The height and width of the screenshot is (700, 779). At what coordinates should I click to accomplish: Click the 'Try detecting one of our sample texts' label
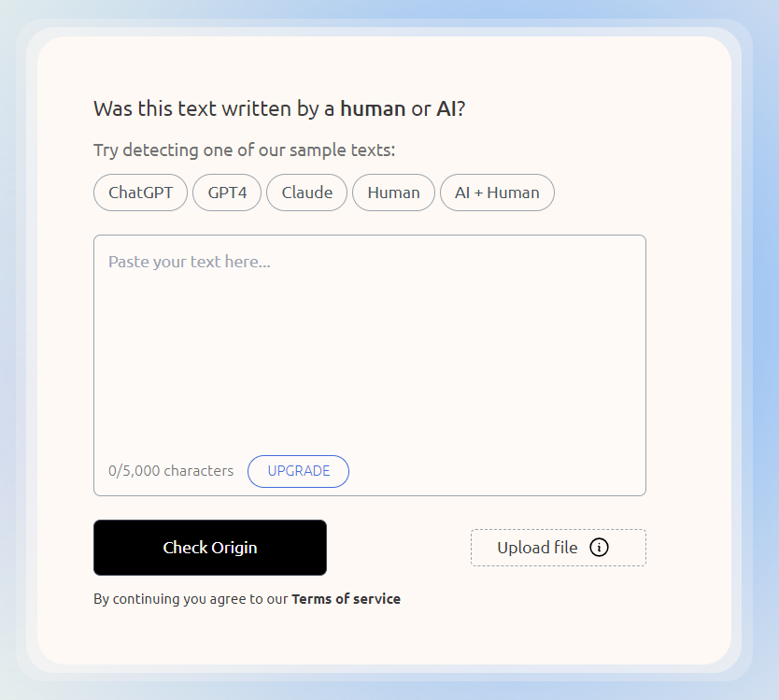244,150
